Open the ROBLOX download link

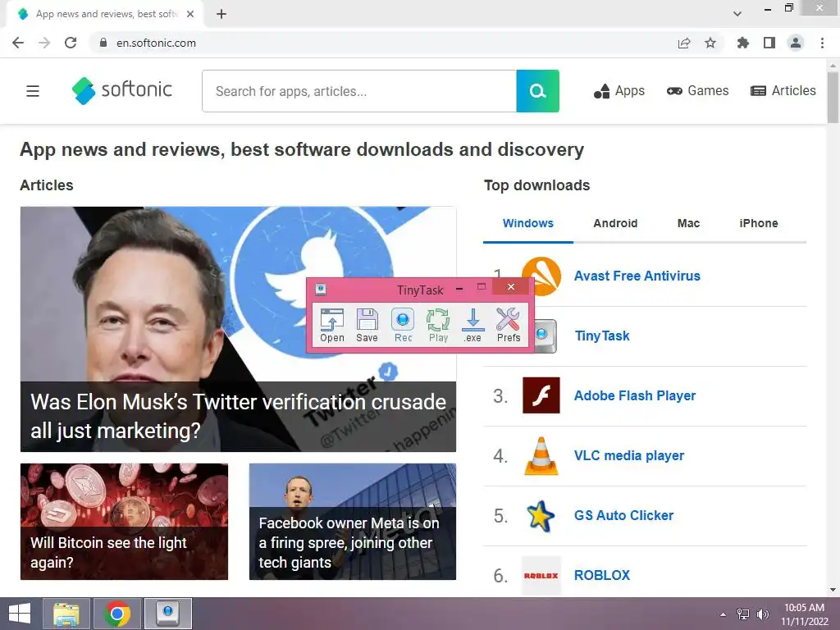click(602, 575)
